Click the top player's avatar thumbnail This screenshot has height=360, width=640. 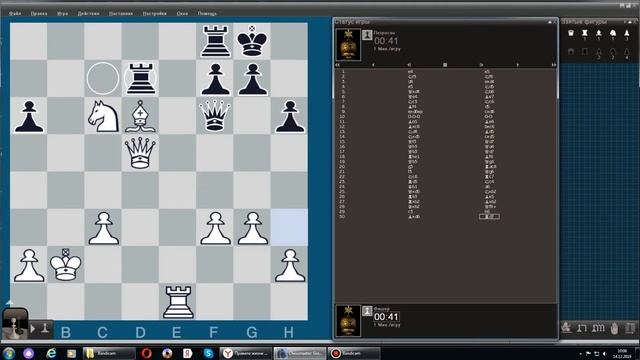pyautogui.click(x=348, y=44)
